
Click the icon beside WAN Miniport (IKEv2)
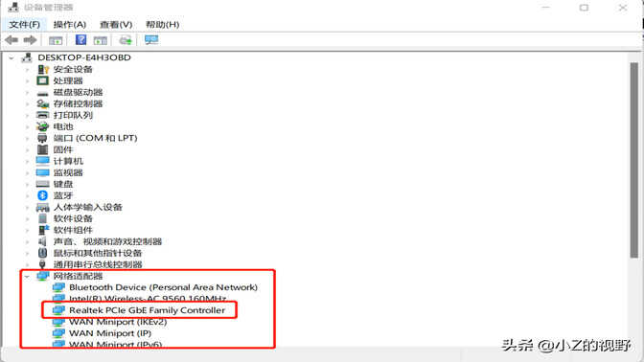click(x=58, y=322)
